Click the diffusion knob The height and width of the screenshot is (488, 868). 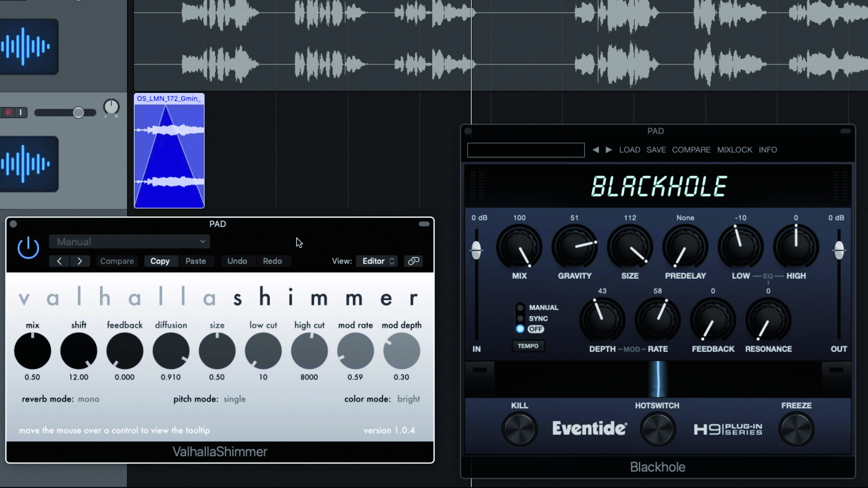pyautogui.click(x=171, y=351)
